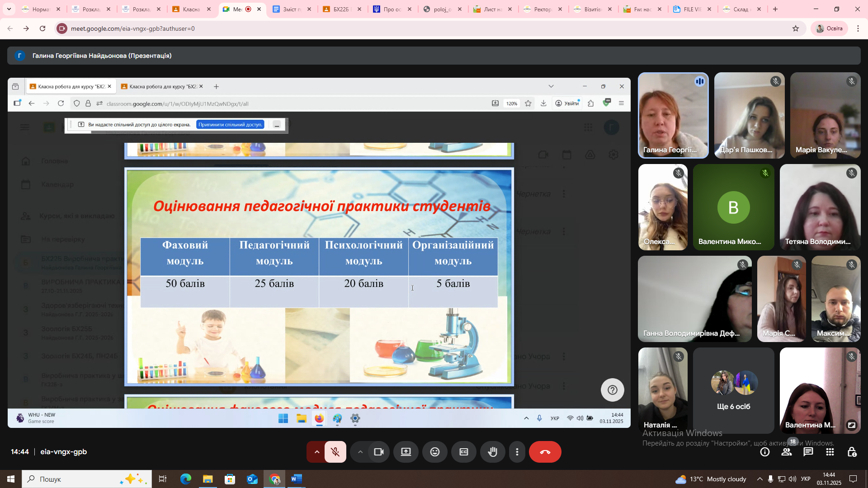Bookmark this page with star icon
Screen dimensions: 868x488
click(x=796, y=28)
